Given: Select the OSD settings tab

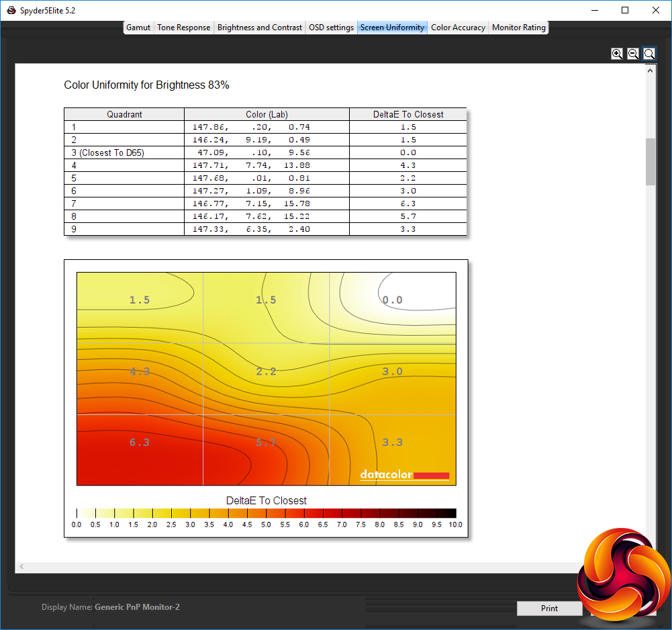Looking at the screenshot, I should (x=331, y=28).
